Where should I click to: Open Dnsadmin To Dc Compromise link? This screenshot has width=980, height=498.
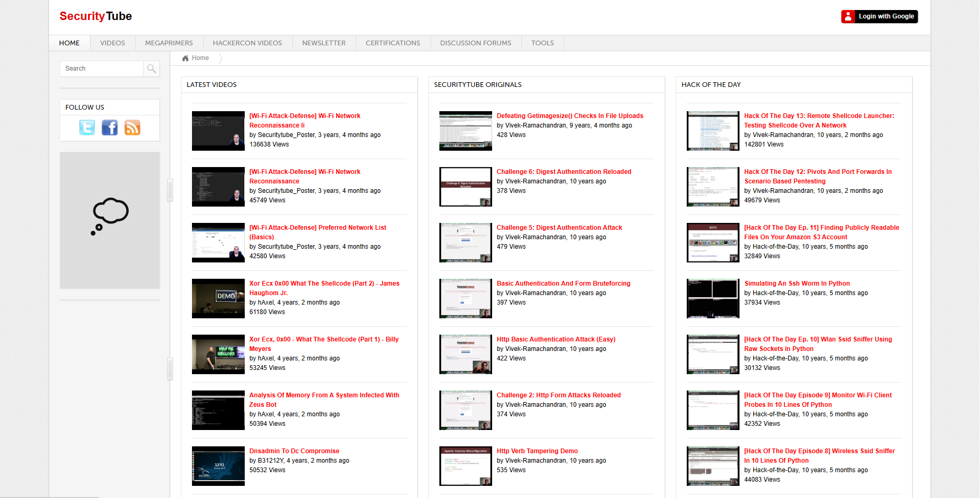(294, 451)
